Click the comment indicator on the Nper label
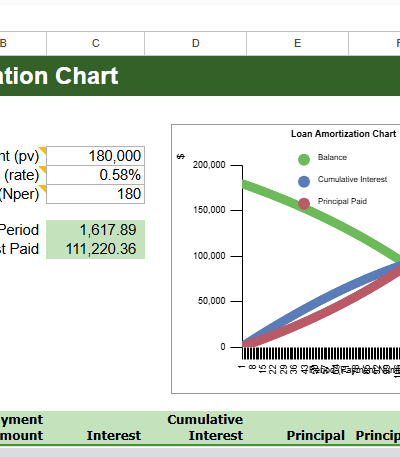400x457 pixels. [42, 188]
